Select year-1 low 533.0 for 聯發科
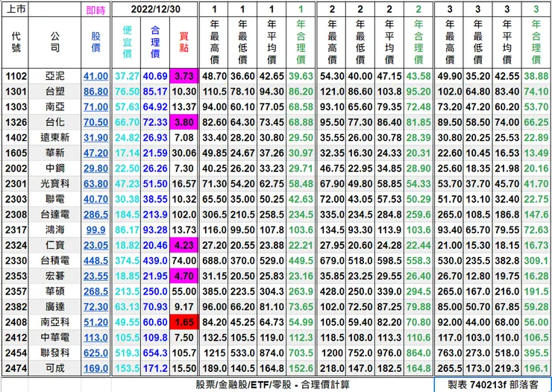 coord(242,353)
